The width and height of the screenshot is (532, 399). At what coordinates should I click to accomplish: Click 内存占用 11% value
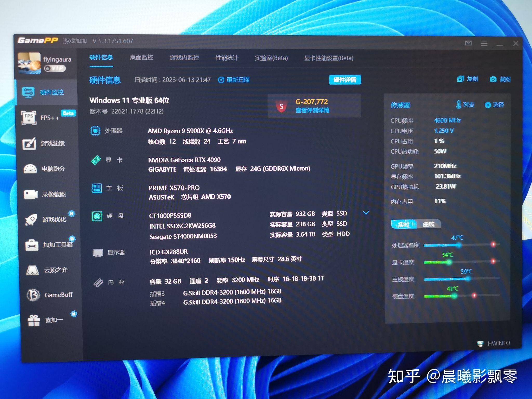pyautogui.click(x=440, y=201)
